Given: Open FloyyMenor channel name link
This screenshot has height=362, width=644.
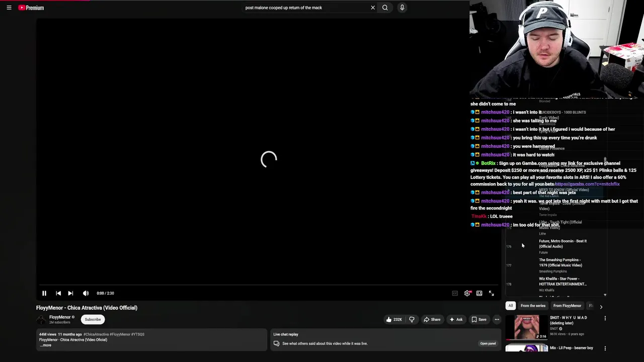Looking at the screenshot, I should (60, 317).
